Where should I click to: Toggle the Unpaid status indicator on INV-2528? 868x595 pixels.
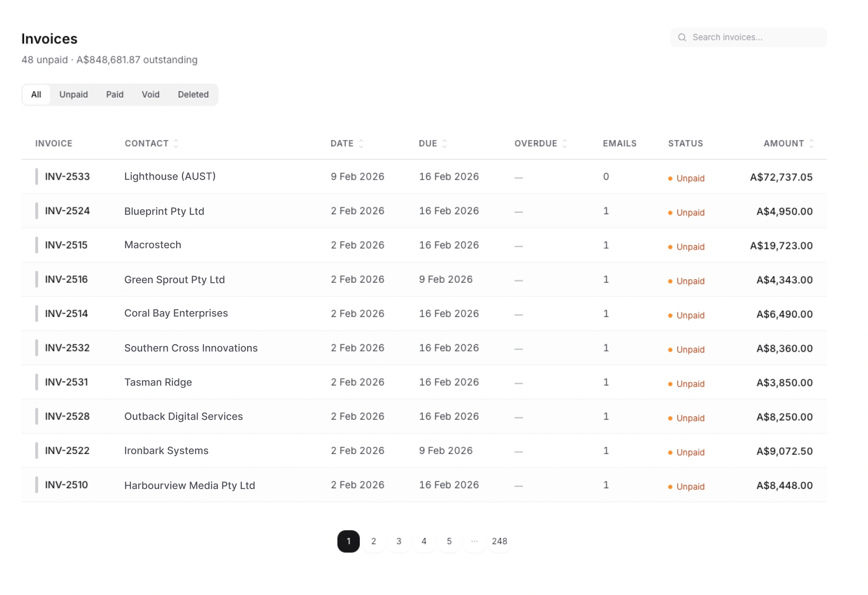point(670,418)
